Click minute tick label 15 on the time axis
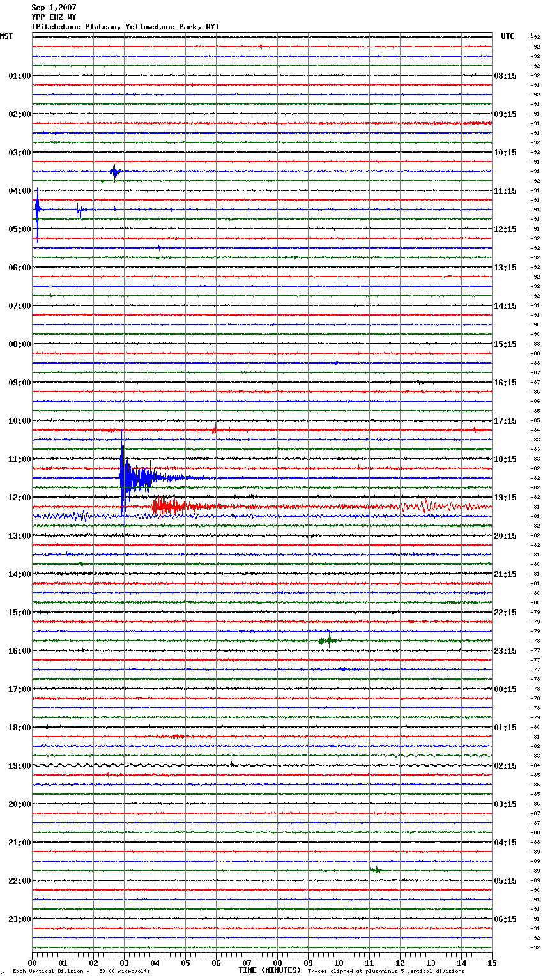 [492, 963]
